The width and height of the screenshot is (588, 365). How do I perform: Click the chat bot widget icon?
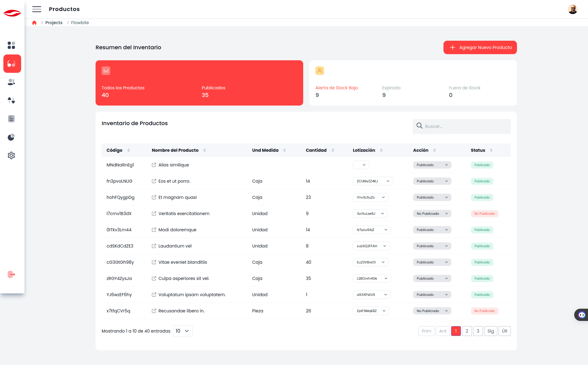pos(582,315)
